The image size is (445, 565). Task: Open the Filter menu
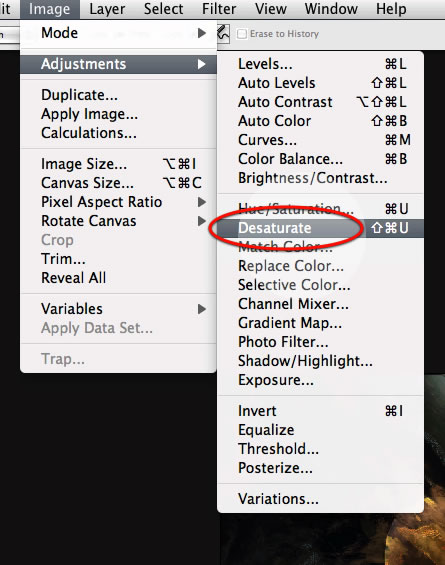tap(219, 9)
